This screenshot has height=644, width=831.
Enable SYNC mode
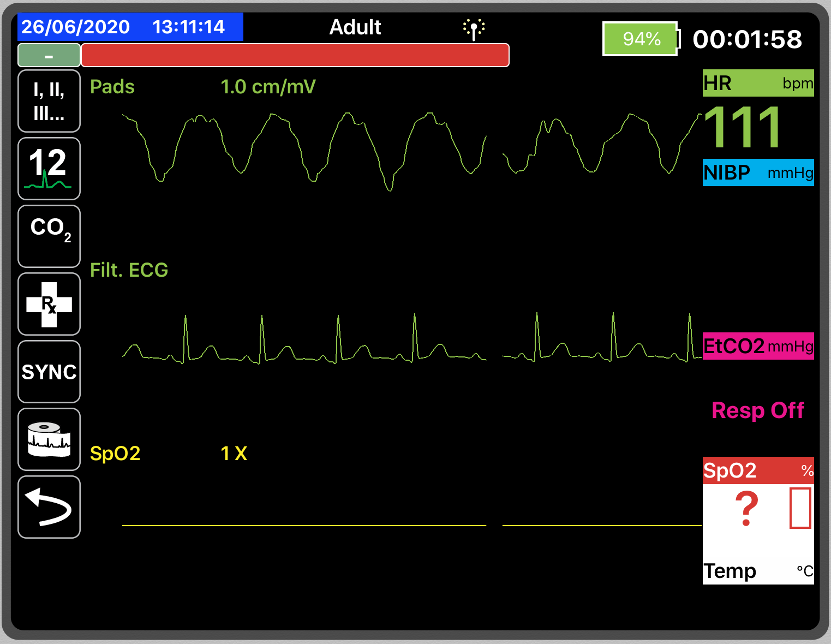coord(49,372)
